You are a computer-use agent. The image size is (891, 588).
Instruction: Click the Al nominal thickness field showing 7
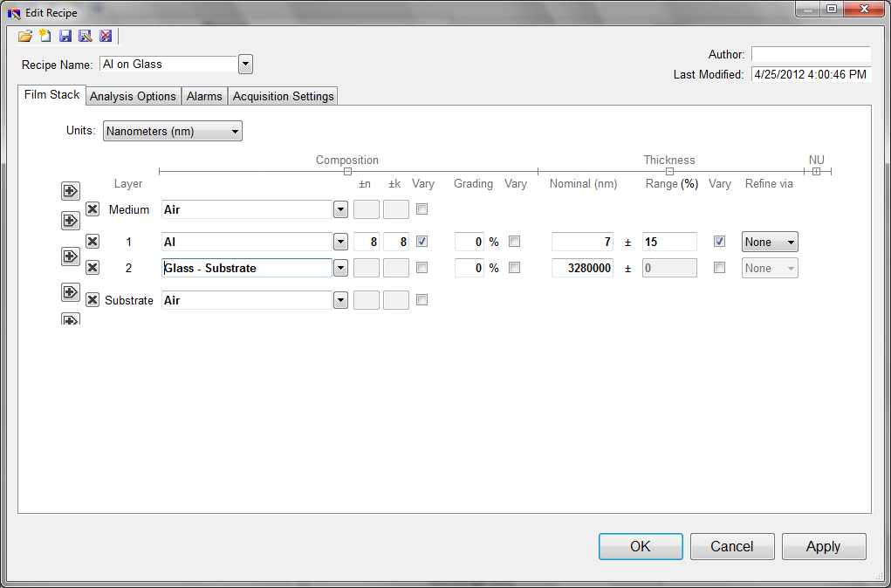[582, 242]
